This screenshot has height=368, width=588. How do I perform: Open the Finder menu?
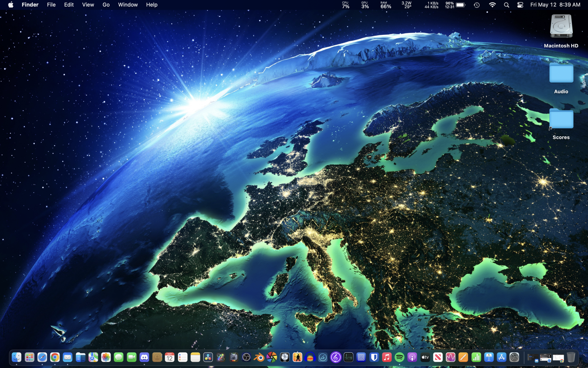30,5
